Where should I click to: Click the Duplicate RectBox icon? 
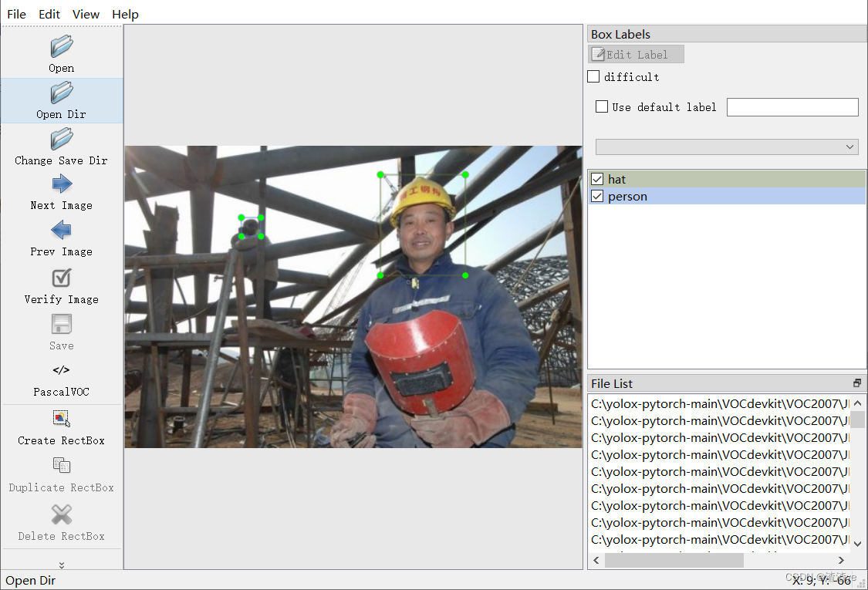coord(62,465)
